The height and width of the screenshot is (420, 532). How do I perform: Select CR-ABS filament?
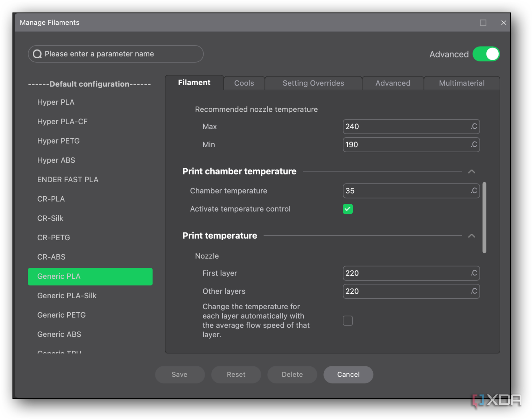(x=90, y=257)
